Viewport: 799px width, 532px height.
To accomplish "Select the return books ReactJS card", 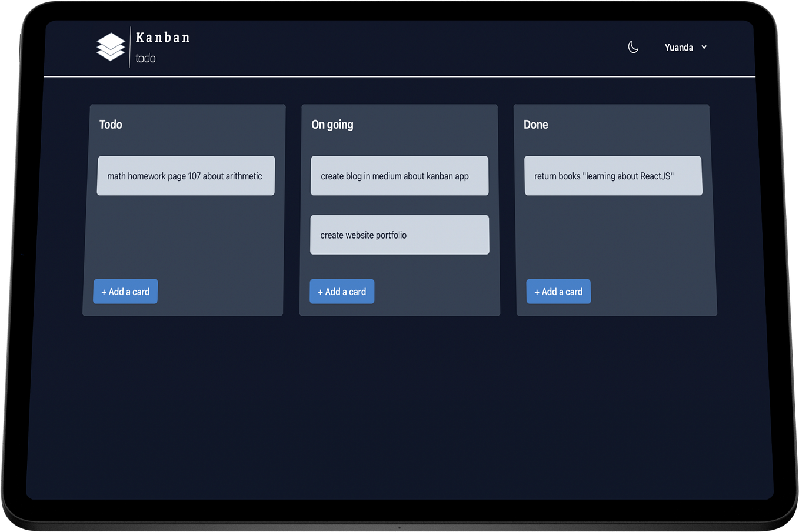I will click(x=613, y=175).
